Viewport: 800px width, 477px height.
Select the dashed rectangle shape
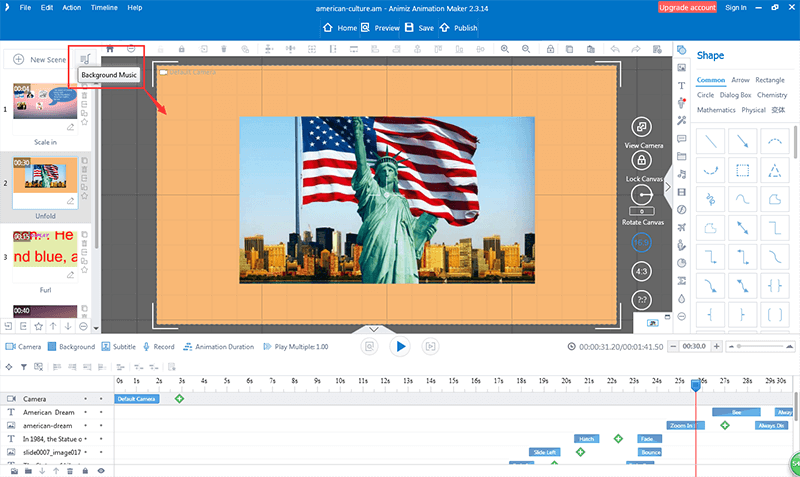click(x=742, y=170)
